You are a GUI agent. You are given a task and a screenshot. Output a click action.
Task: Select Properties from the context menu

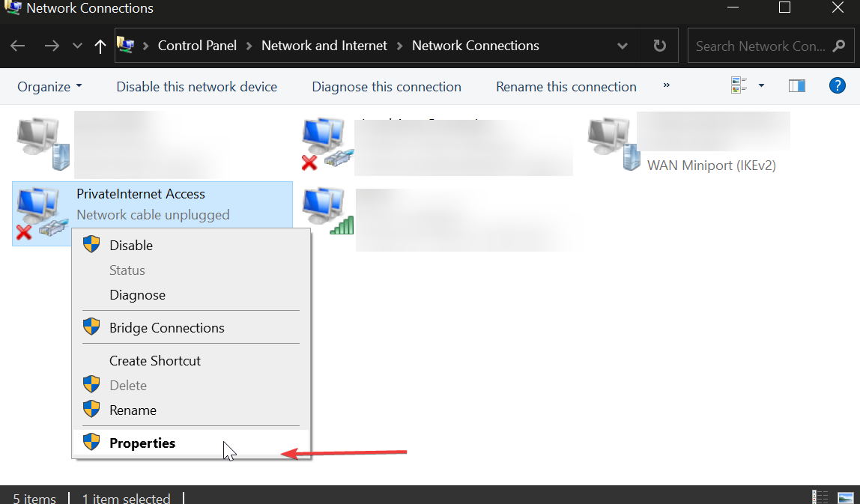pos(142,443)
